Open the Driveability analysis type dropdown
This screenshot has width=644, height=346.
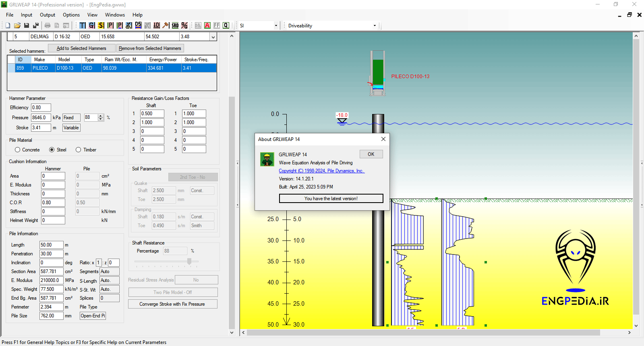[375, 26]
